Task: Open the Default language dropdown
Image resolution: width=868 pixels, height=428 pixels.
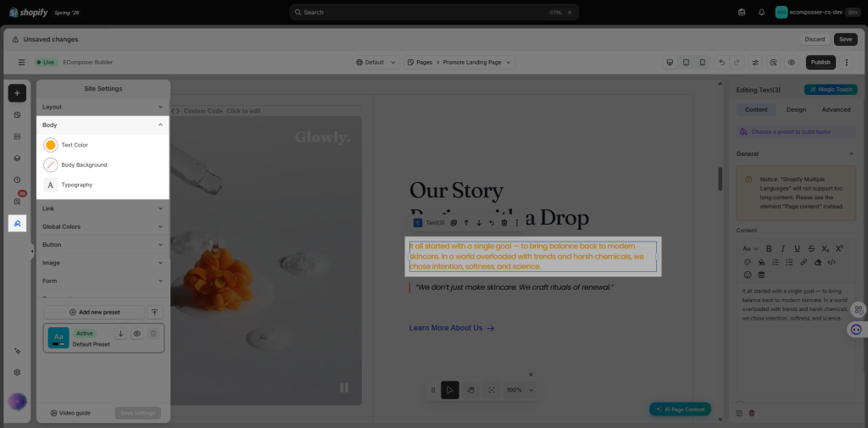Action: (376, 63)
